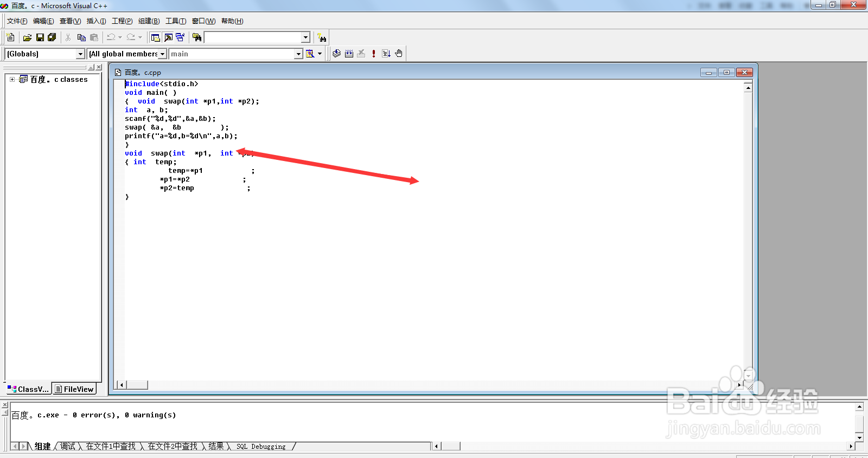Viewport: 868px width, 458px height.
Task: Click the 百度。c classes tree item
Action: [x=59, y=79]
